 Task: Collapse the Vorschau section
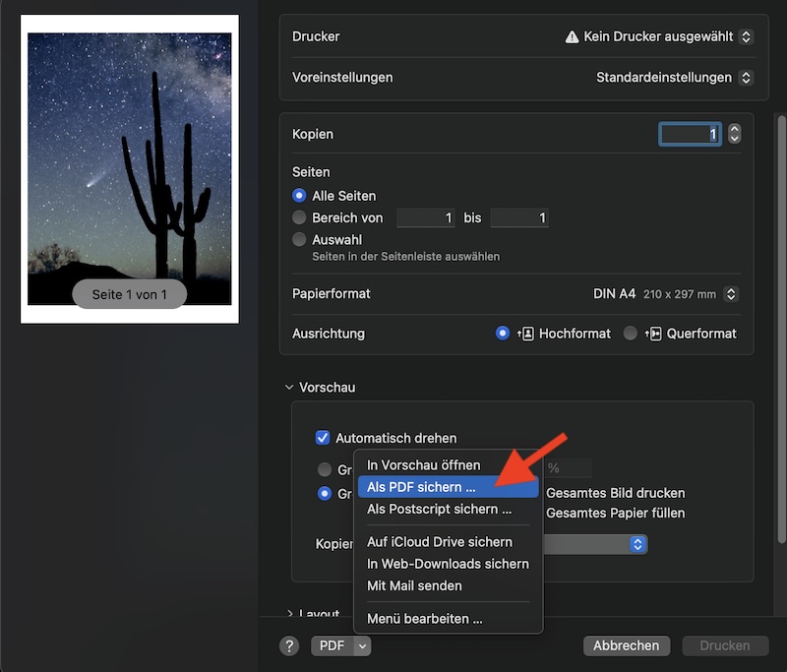(289, 388)
